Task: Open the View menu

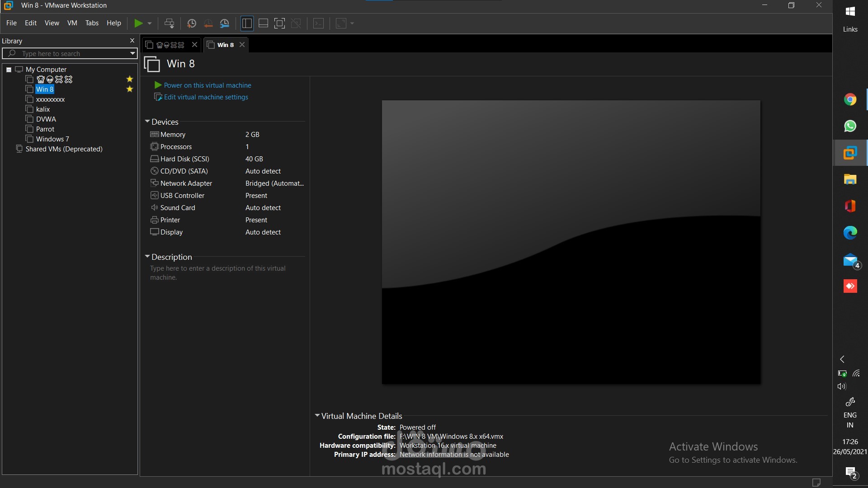Action: point(52,23)
